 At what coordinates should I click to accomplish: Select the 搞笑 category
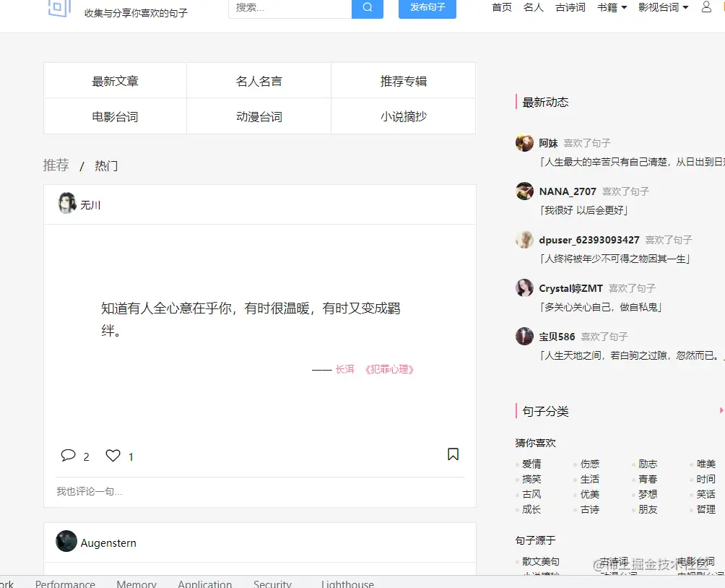531,479
